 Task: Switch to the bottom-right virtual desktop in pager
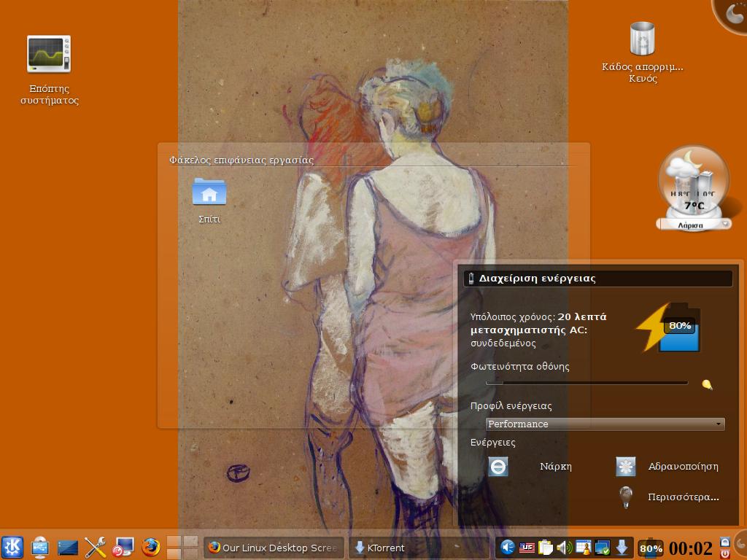(190, 553)
